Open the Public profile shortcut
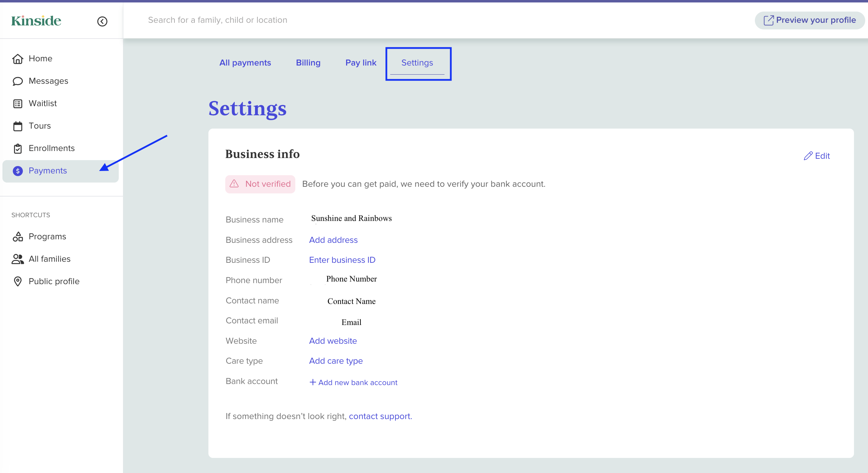Screen dimensions: 868x473 [x=61, y=281]
